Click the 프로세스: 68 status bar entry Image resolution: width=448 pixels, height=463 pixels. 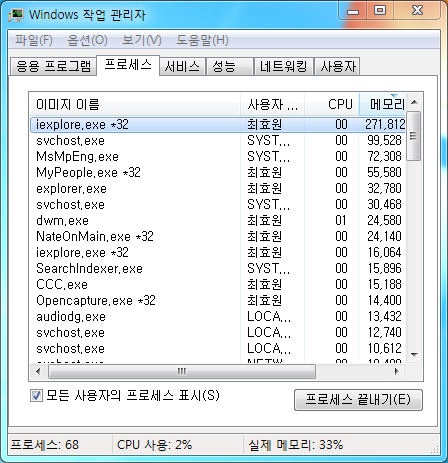pos(45,445)
